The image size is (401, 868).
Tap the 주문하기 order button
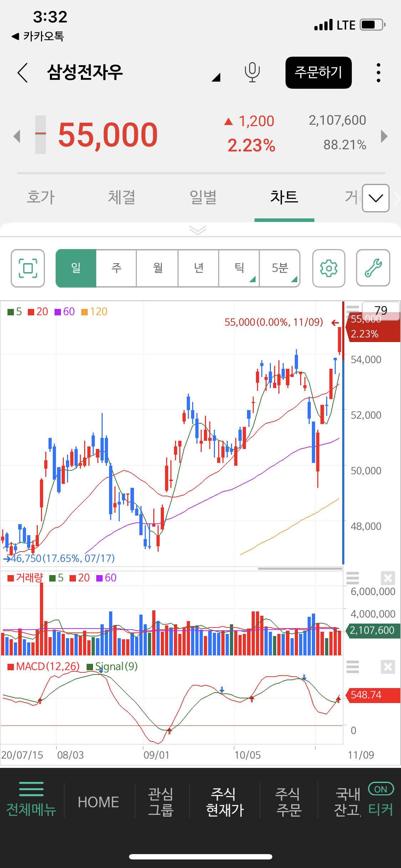[x=318, y=72]
